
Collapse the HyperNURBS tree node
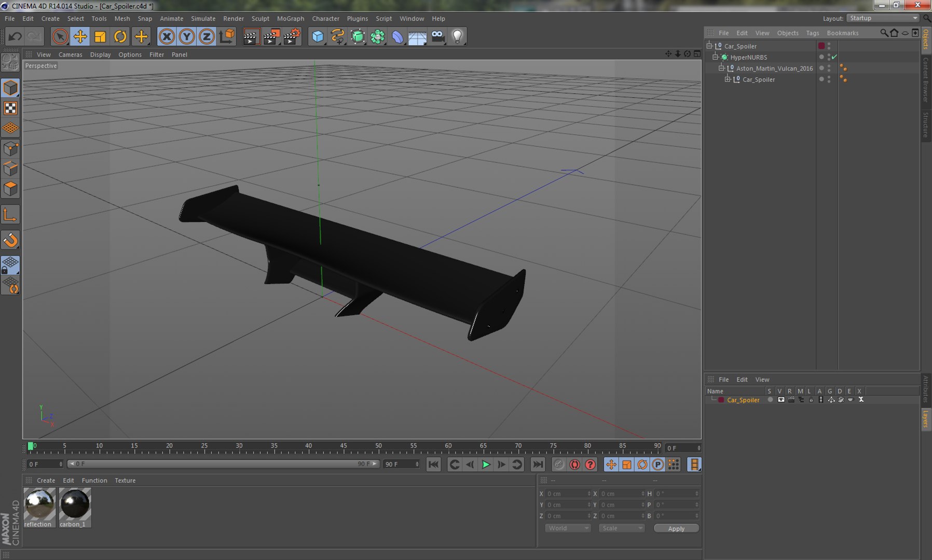[x=715, y=57]
